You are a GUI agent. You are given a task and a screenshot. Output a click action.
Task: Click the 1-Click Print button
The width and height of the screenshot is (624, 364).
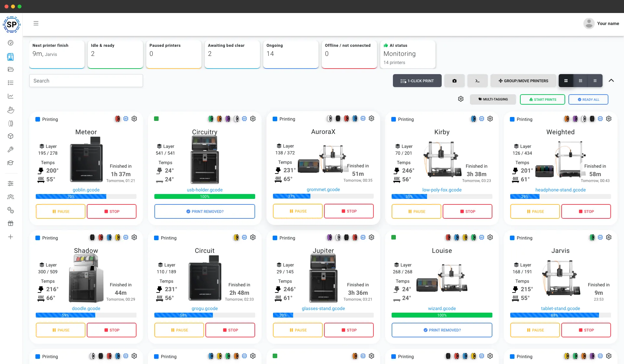tap(417, 81)
